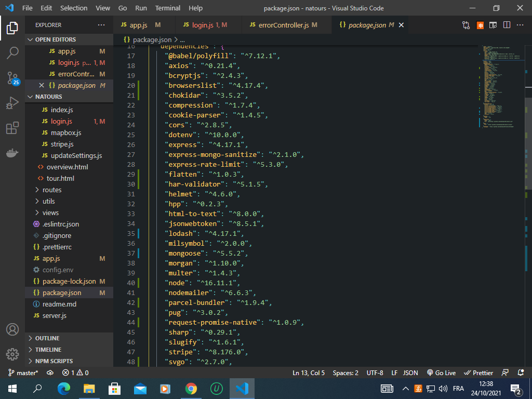Open the Windows notification center
The image size is (532, 399).
click(x=515, y=389)
